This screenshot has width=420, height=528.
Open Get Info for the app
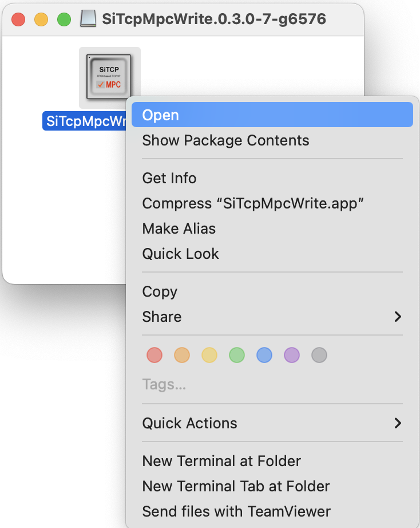(x=169, y=178)
